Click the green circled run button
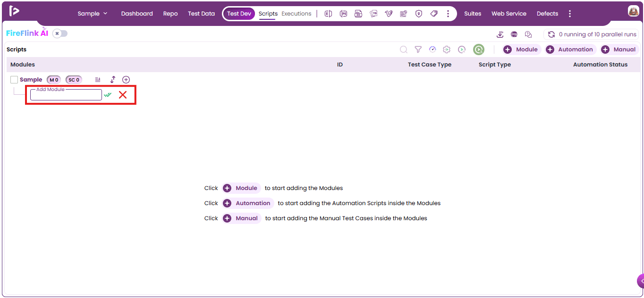 click(x=479, y=50)
